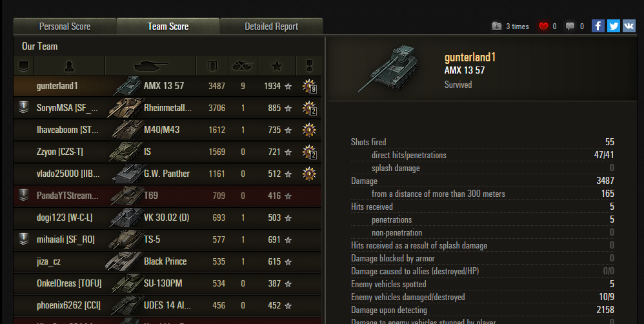The image size is (644, 324).
Task: Share replay via VK icon
Action: [629, 26]
